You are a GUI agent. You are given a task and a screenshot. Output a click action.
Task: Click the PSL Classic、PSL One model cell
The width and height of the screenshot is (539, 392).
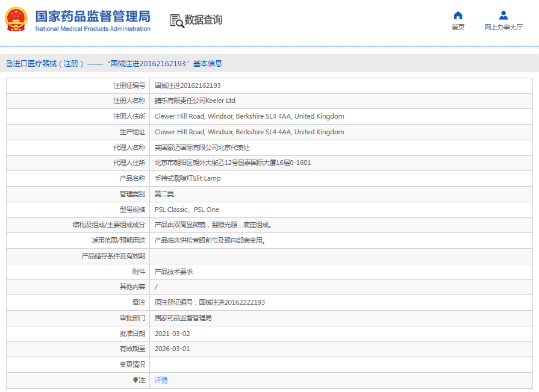point(187,210)
